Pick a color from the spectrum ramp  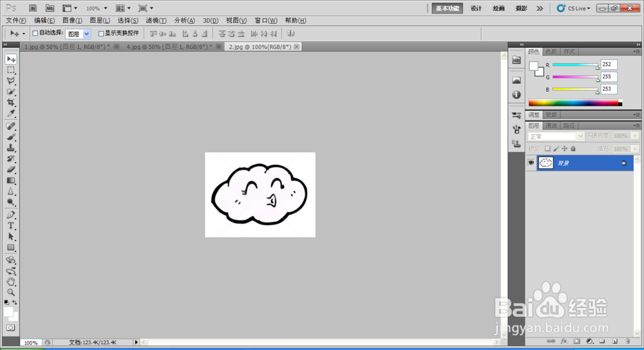click(x=575, y=103)
